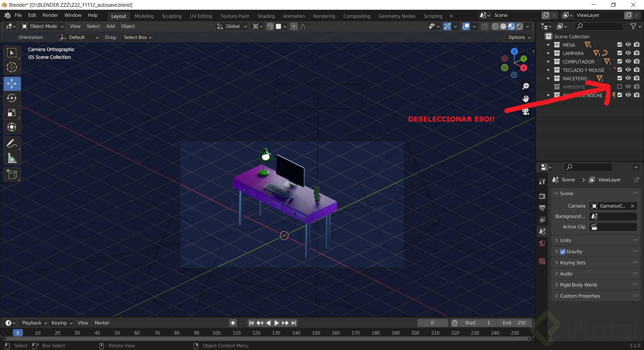The width and height of the screenshot is (644, 350).
Task: Open the Render menu
Action: point(50,15)
